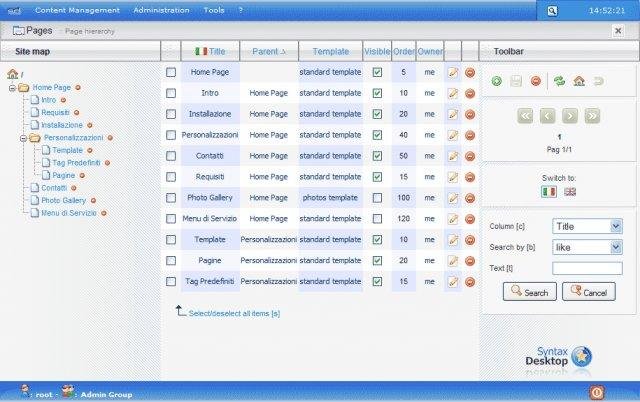Sort by the Order column header
640x402 pixels.
(x=404, y=51)
